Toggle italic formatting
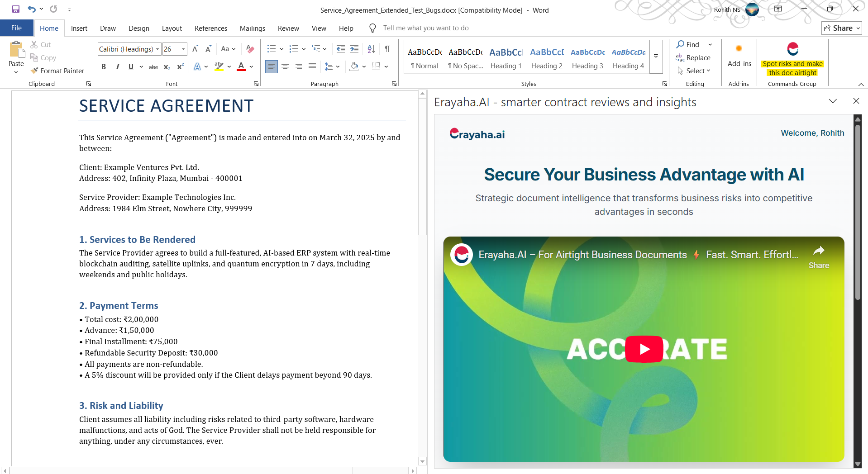 point(117,67)
